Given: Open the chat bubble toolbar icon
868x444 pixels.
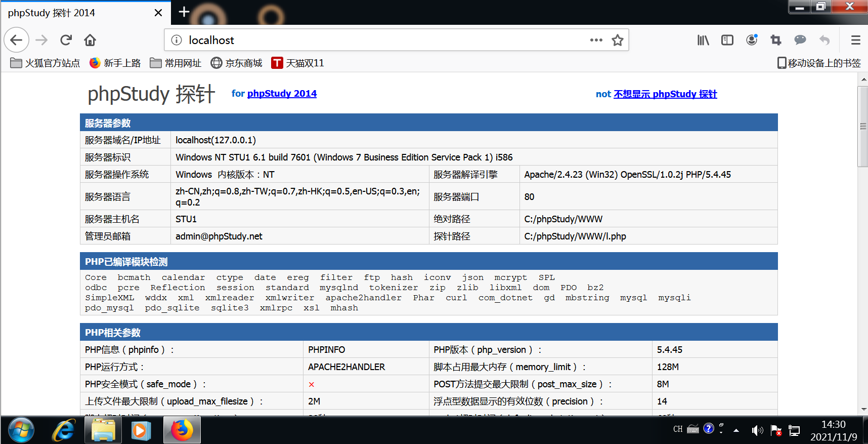Looking at the screenshot, I should pyautogui.click(x=800, y=40).
